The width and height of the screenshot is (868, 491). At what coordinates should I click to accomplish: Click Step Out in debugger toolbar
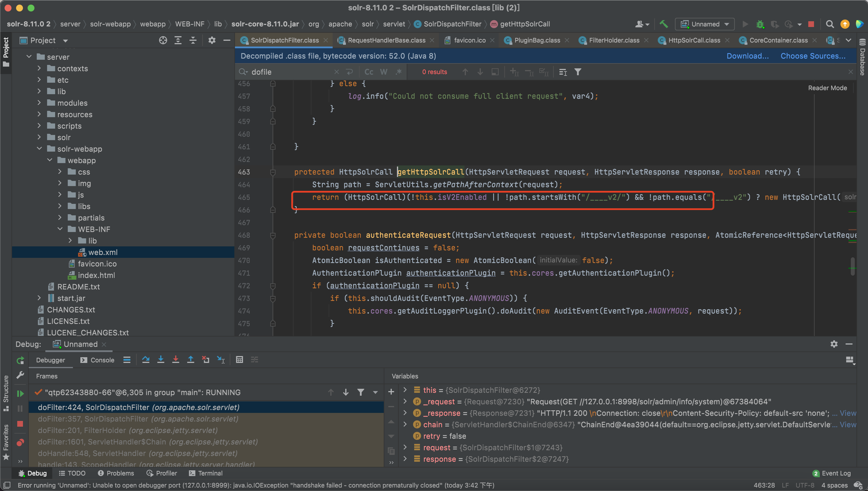coord(191,359)
